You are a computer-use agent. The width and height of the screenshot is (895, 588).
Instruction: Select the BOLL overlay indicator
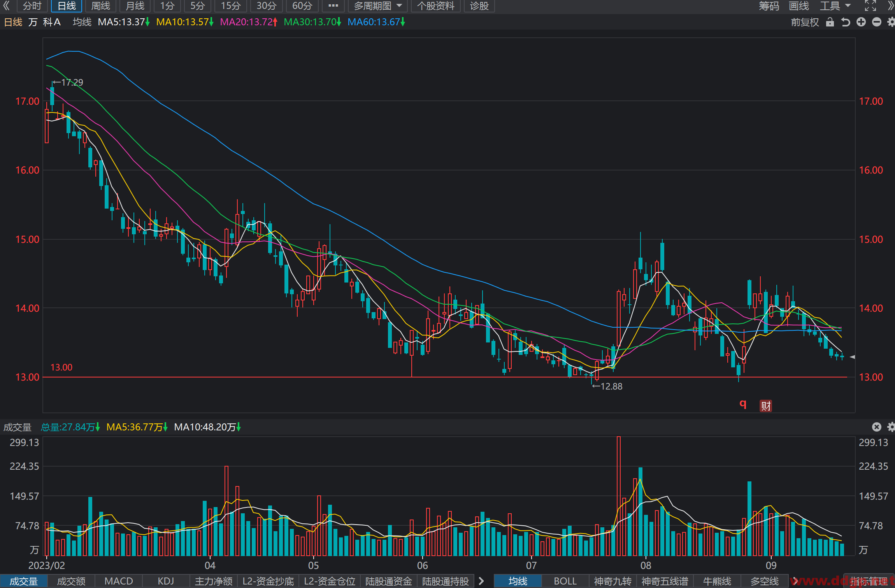[x=565, y=581]
